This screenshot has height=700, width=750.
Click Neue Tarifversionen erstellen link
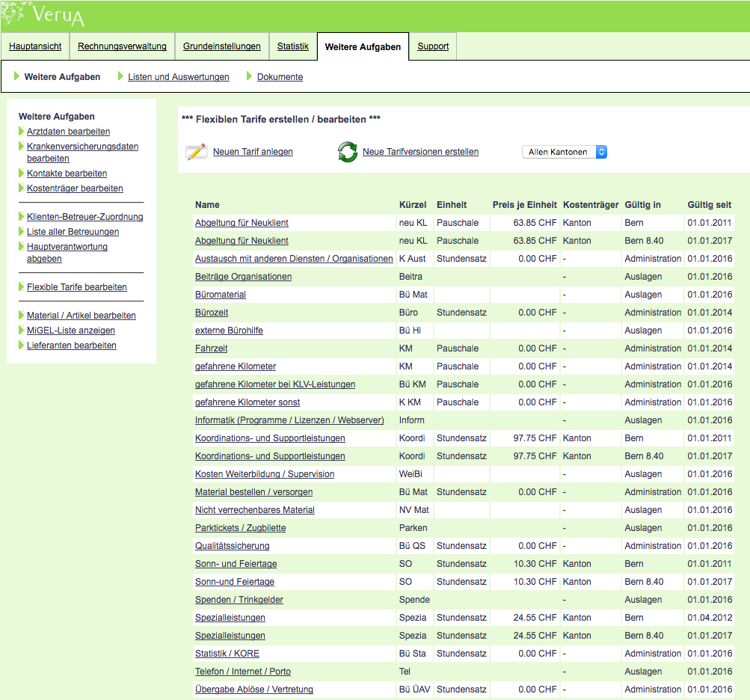[420, 152]
